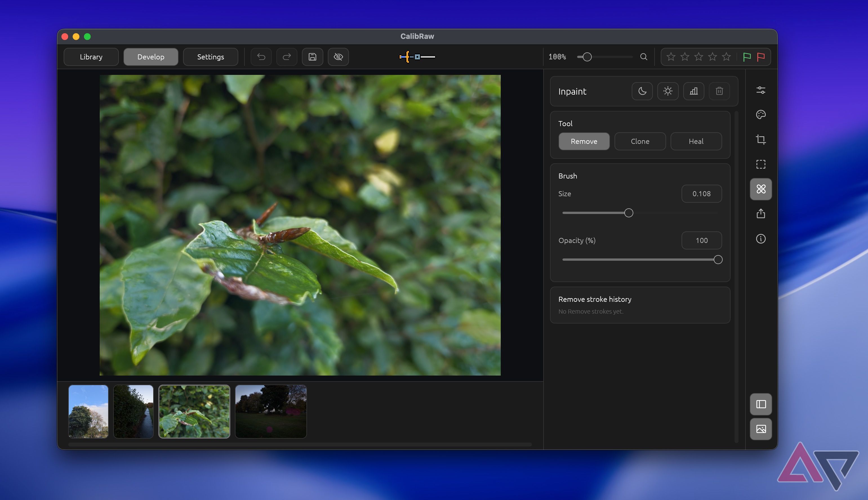Select the blue-sky tree thumbnail
This screenshot has height=500, width=868.
click(88, 411)
